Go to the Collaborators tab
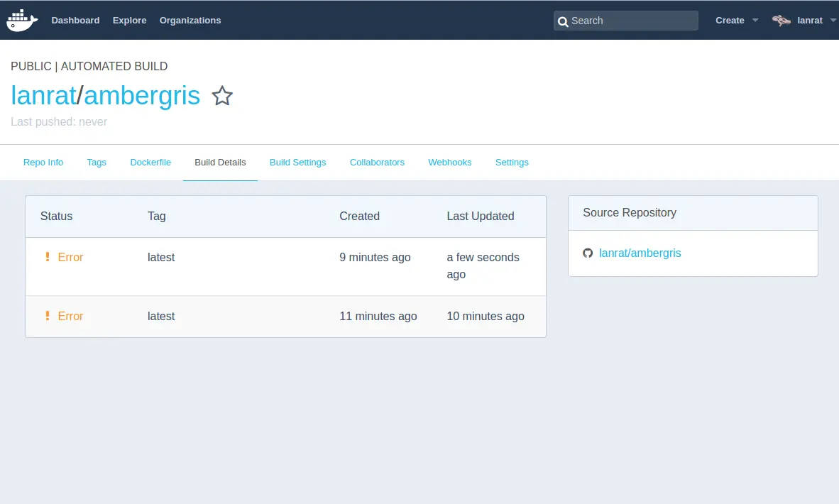The image size is (839, 504). coord(377,162)
